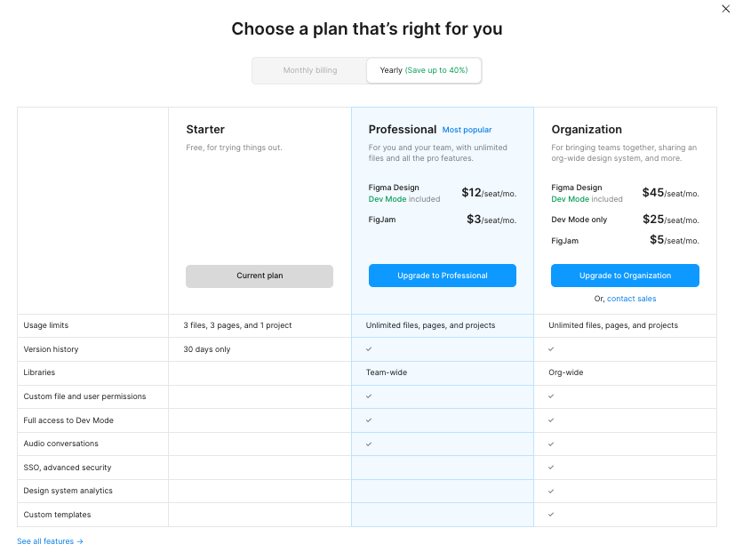Click Upgrade to Professional
This screenshot has height=560, width=735.
tap(442, 276)
